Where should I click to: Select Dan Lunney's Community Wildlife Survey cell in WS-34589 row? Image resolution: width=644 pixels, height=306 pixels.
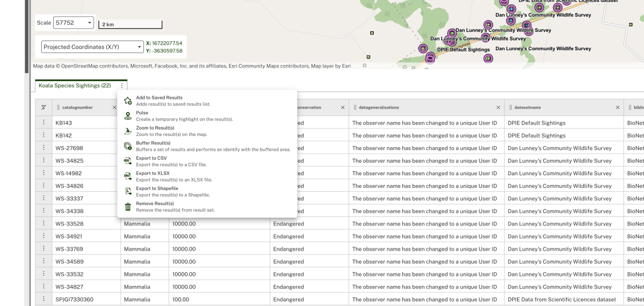564,261
